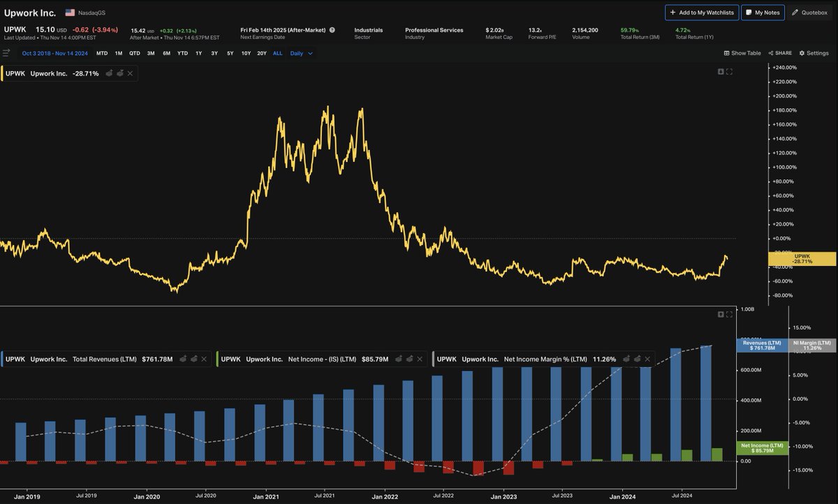Click the 2,154,200 Volume value
Viewport: 838px width, 504px height.
coord(584,30)
